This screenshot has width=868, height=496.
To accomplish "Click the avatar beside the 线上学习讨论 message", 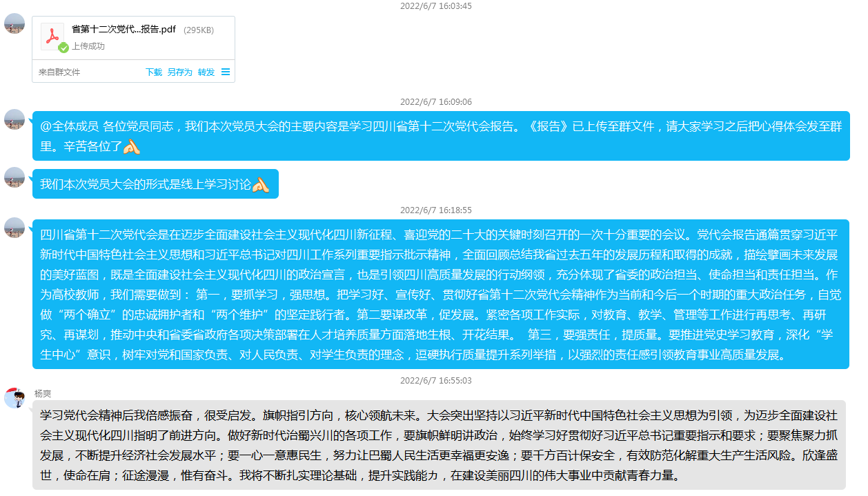I will click(14, 177).
